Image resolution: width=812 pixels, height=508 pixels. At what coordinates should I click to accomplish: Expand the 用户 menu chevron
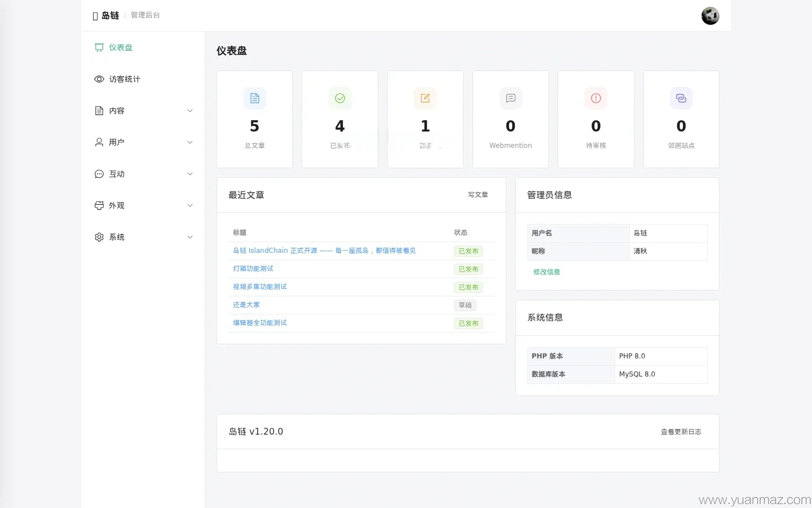[190, 142]
